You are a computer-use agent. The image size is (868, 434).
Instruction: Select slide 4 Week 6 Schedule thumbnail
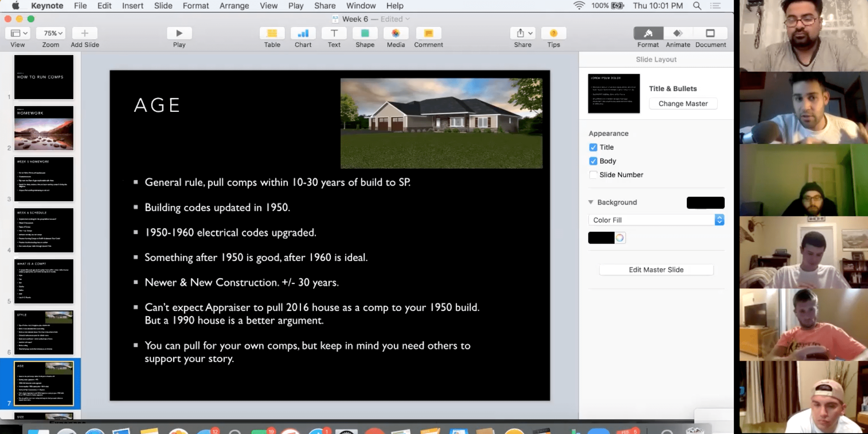click(44, 230)
